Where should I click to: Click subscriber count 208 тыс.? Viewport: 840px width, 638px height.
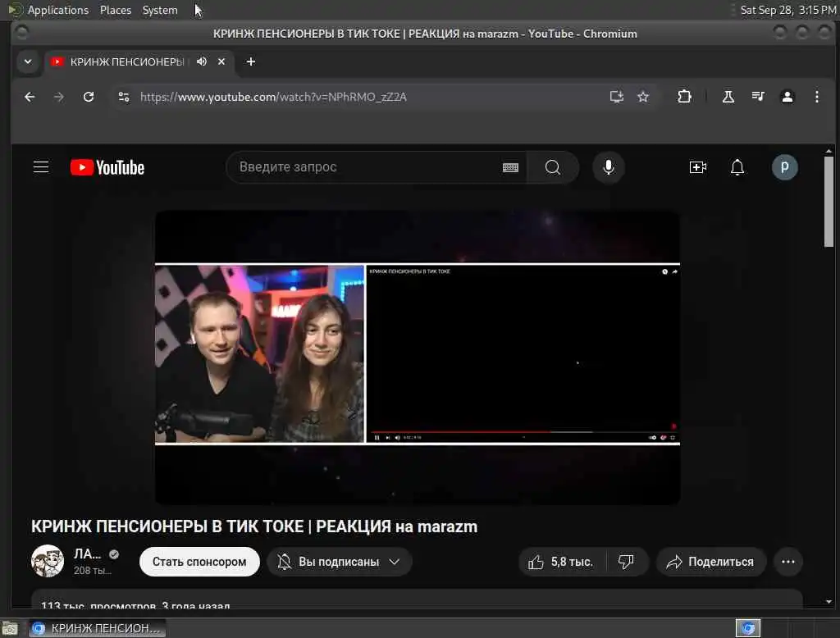click(92, 571)
